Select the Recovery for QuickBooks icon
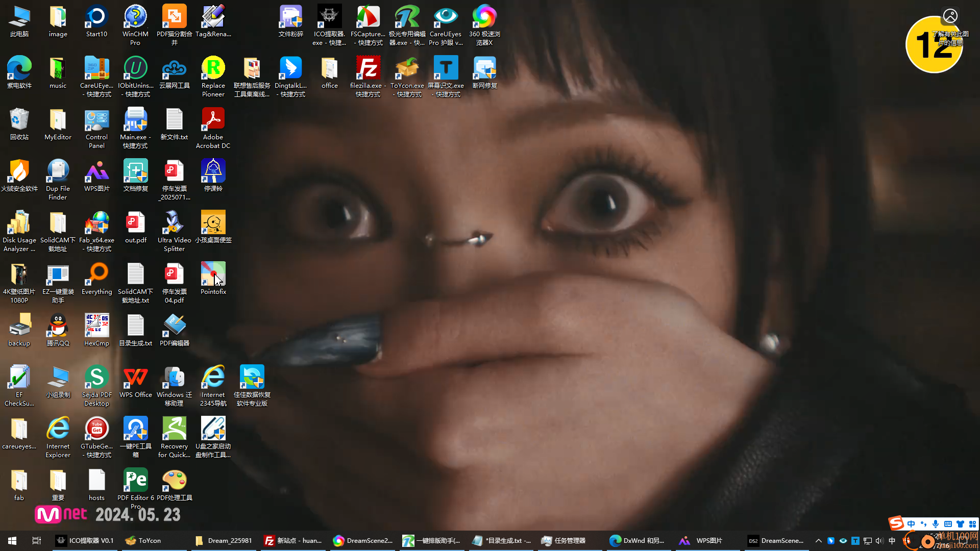980x551 pixels. (175, 437)
